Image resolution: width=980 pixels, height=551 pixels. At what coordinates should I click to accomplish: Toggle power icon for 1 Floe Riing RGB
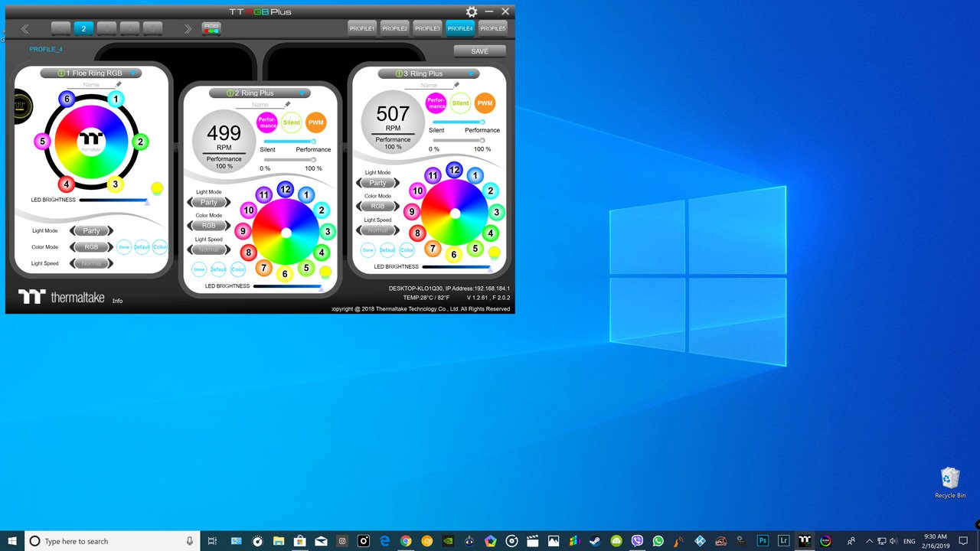60,73
